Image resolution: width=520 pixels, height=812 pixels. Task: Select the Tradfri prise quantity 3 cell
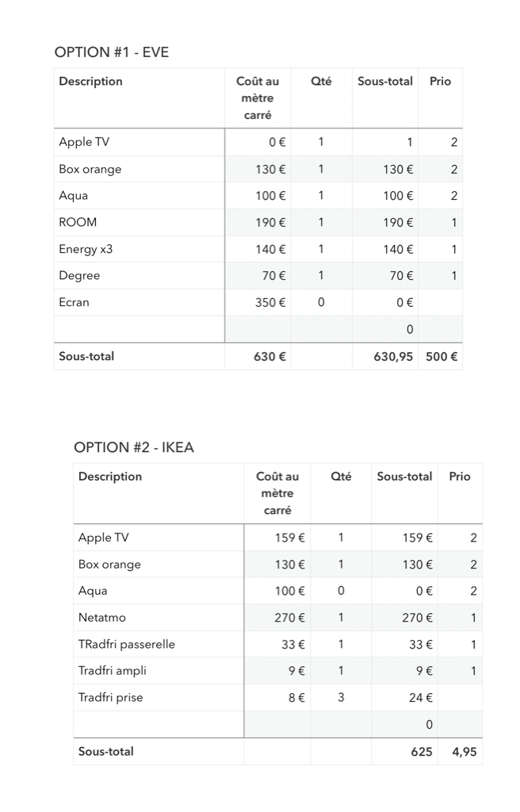341,698
